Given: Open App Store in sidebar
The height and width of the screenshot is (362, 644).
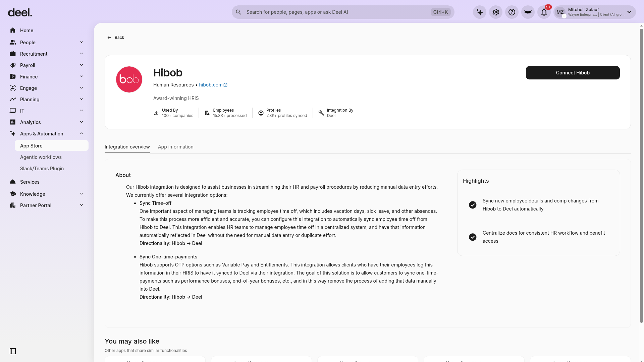Looking at the screenshot, I should [x=52, y=146].
